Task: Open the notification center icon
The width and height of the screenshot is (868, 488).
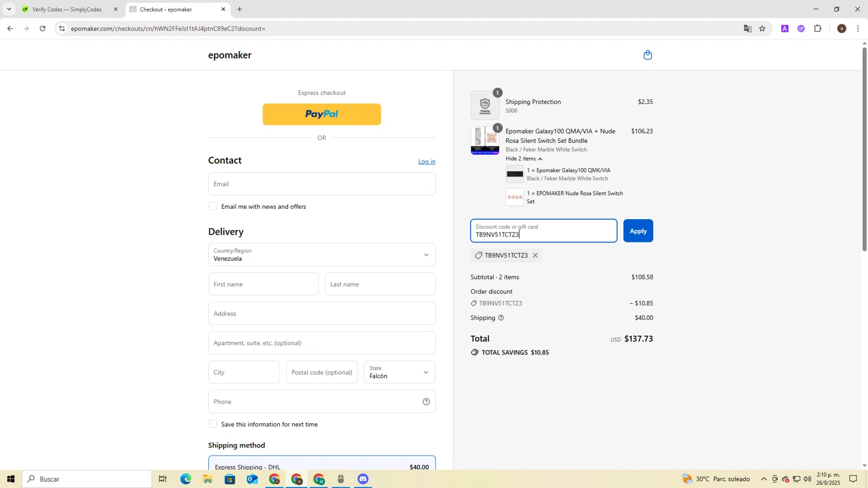Action: coord(853,479)
